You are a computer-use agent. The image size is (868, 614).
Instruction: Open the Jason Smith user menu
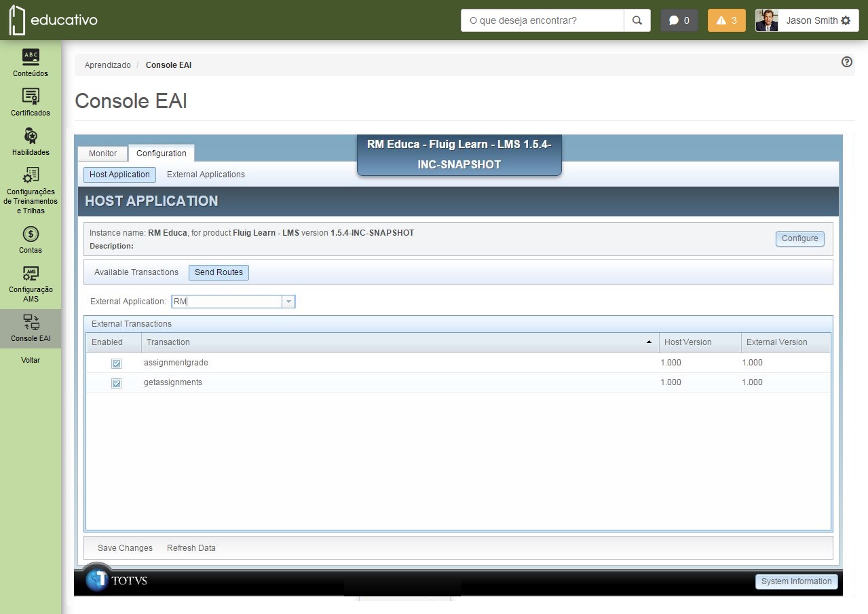(x=807, y=20)
